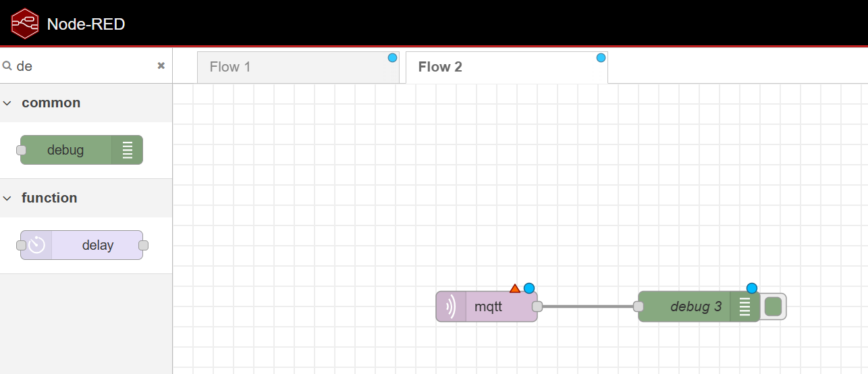Click the delay palette node input port

[21, 245]
